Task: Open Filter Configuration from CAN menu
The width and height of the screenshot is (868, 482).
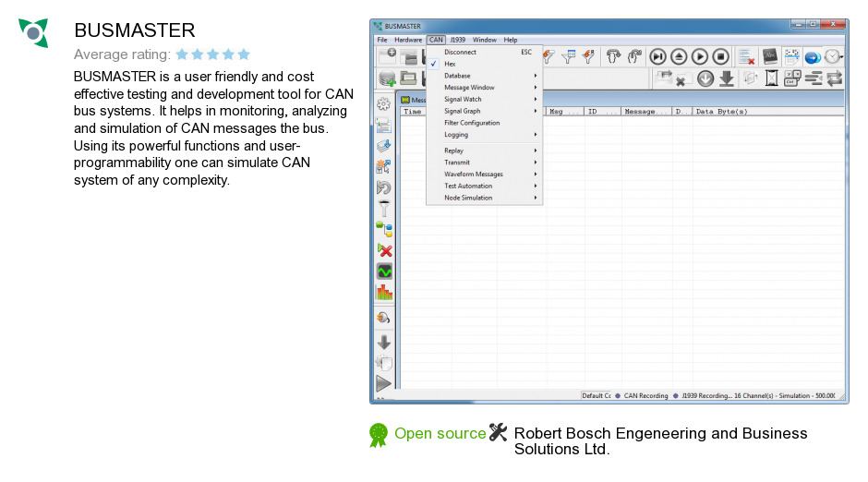Action: click(484, 123)
